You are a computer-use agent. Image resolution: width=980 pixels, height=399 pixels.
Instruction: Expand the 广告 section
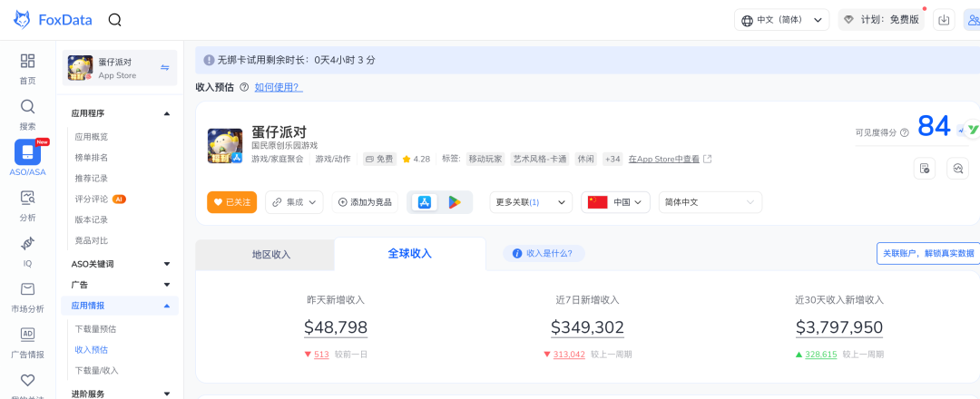click(167, 285)
